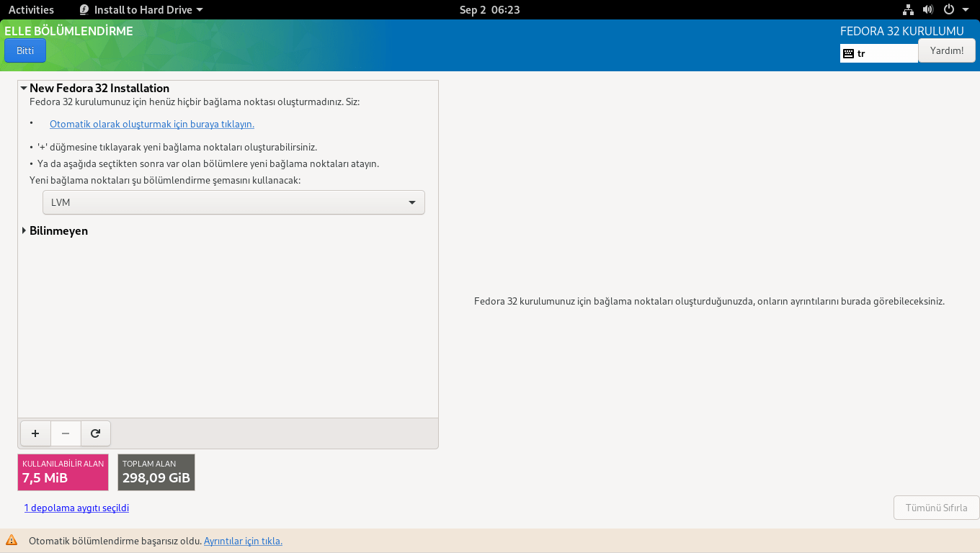Click the Tümünü Sıfırla button
980x553 pixels.
(937, 508)
